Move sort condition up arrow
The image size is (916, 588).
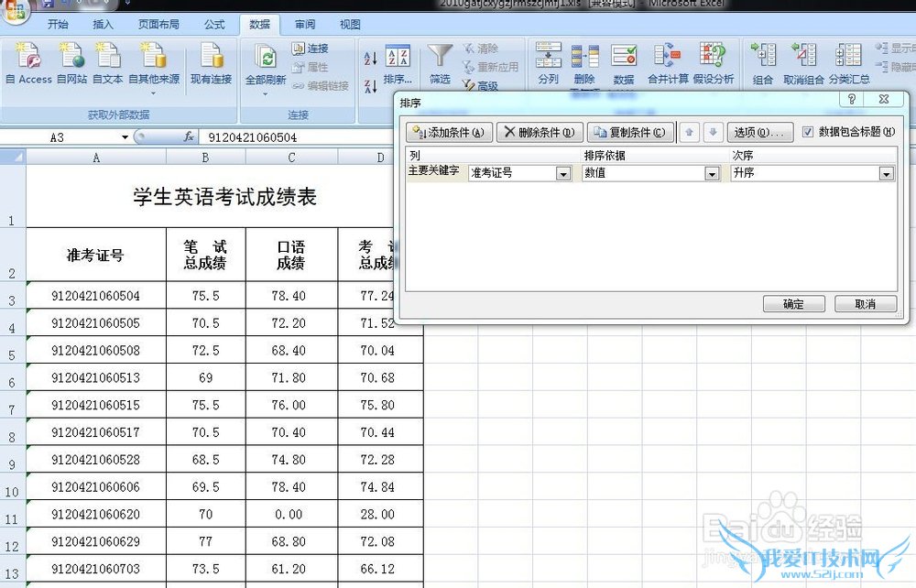click(690, 132)
